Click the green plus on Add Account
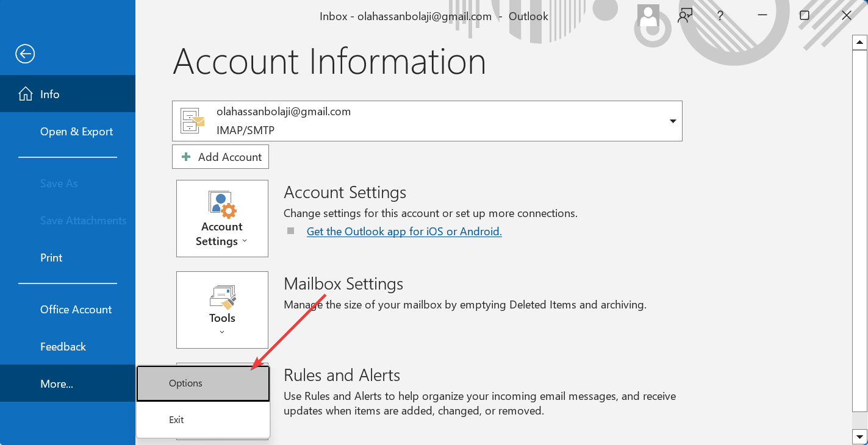868x445 pixels. click(x=185, y=157)
